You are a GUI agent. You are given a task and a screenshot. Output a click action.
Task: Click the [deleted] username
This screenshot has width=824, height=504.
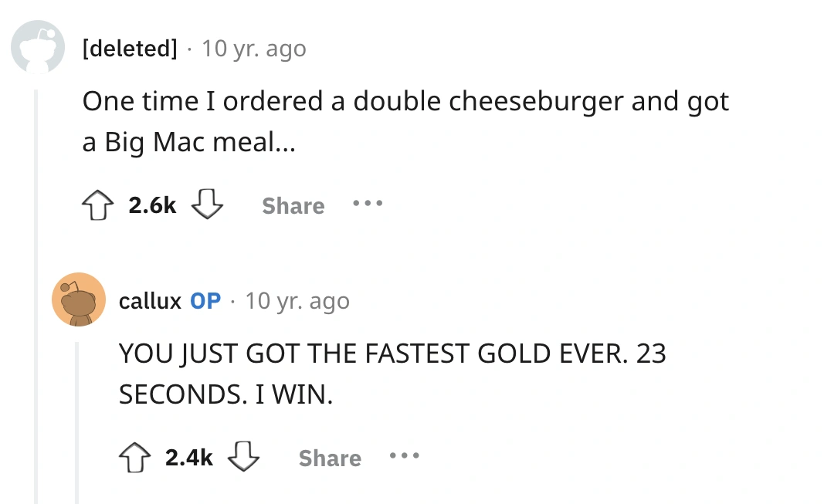pos(130,49)
